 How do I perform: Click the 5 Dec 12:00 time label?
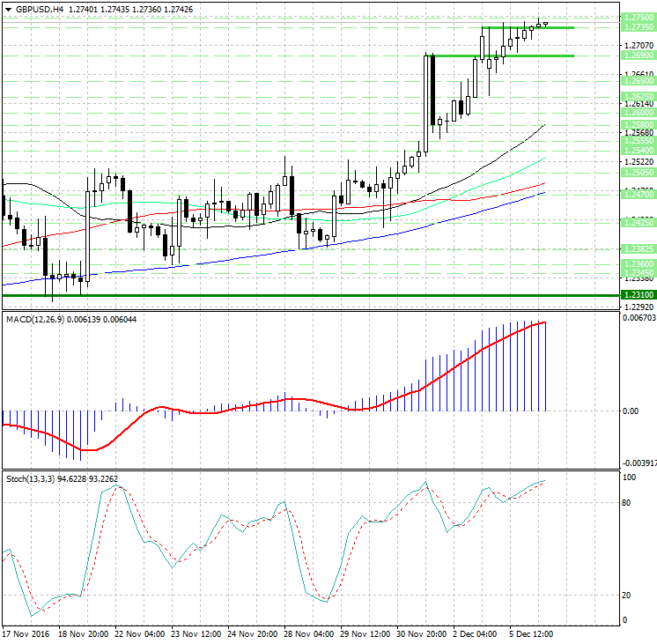click(531, 634)
